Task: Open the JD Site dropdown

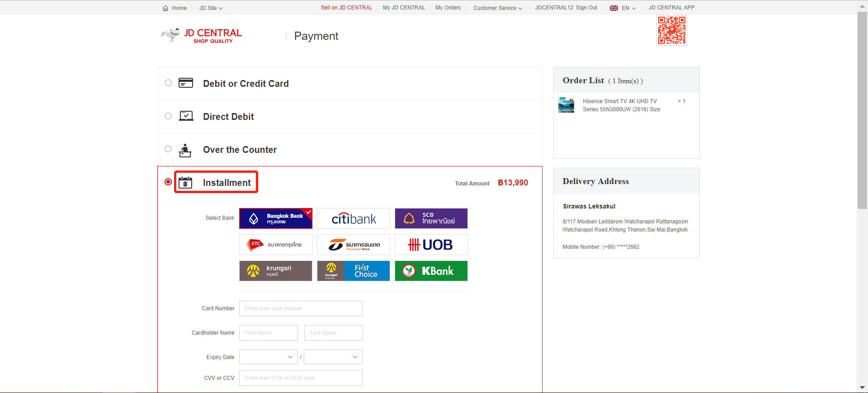Action: [211, 8]
